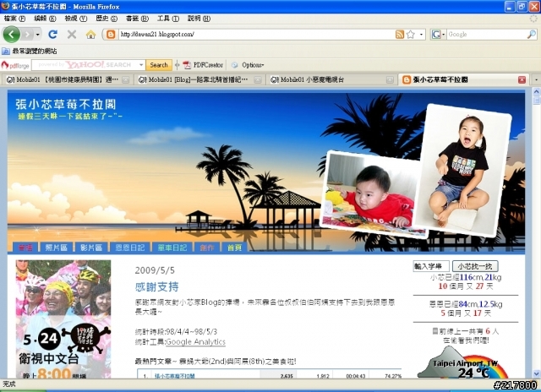Open the list all tabs dropdown
The width and height of the screenshot is (541, 392).
pyautogui.click(x=536, y=79)
